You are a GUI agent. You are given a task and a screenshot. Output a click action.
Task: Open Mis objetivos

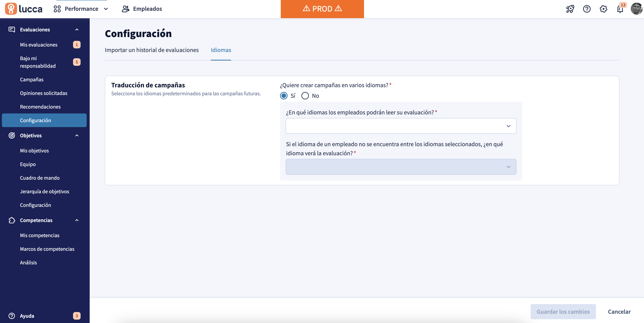point(44,151)
